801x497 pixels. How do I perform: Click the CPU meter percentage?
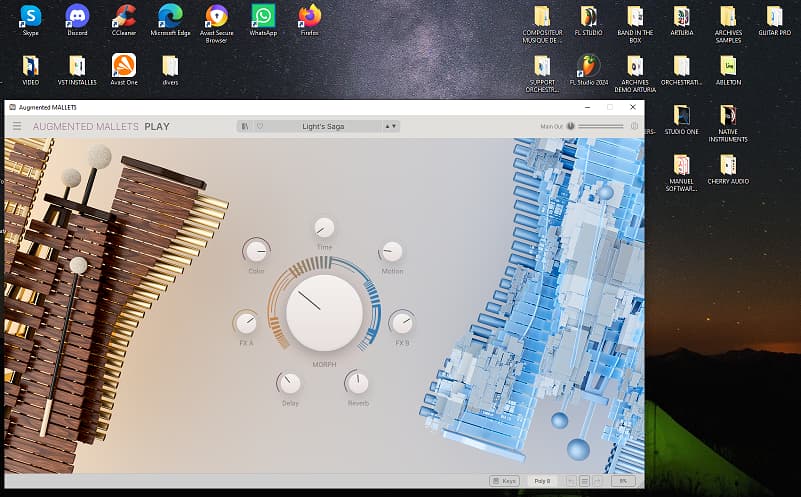[623, 481]
